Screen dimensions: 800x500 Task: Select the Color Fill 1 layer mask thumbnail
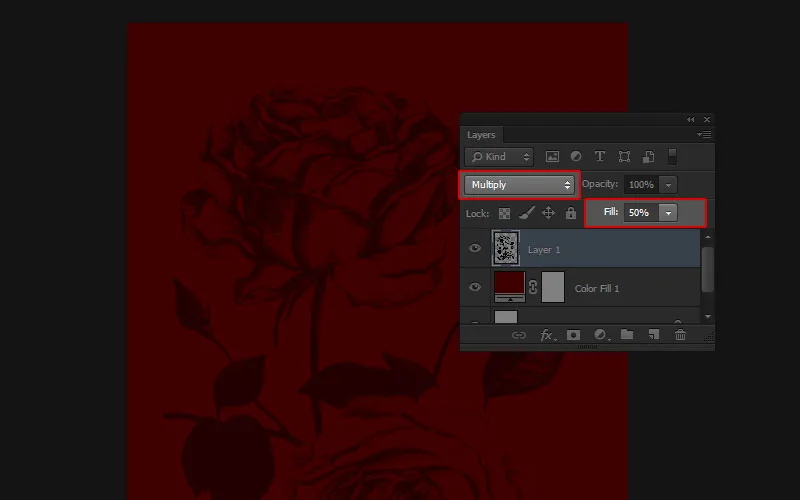click(x=553, y=287)
